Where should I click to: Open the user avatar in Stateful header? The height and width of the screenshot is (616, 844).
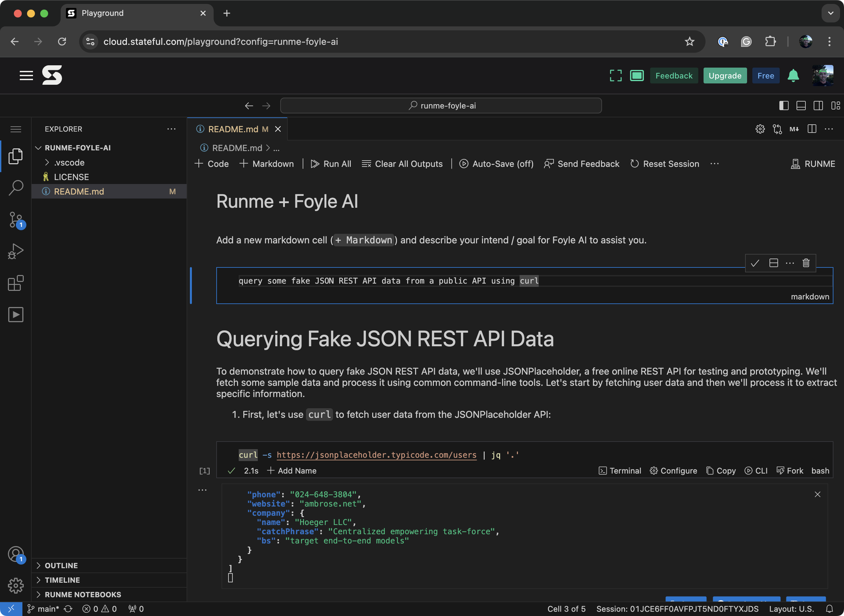pyautogui.click(x=823, y=76)
